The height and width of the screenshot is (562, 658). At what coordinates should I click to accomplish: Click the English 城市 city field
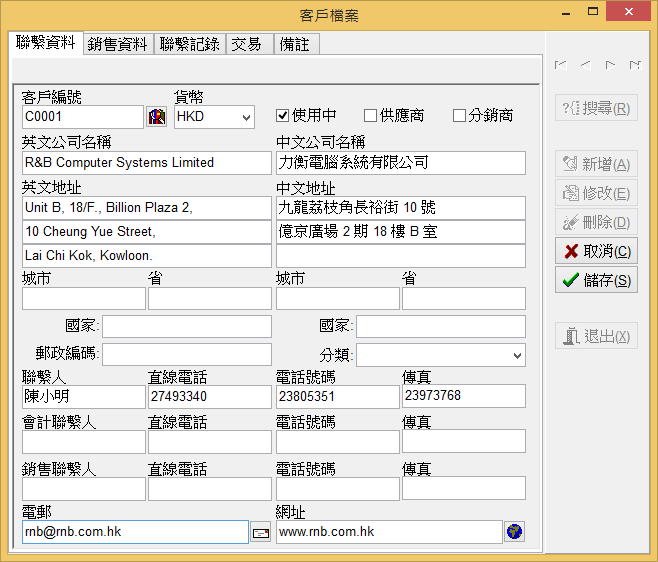click(84, 298)
